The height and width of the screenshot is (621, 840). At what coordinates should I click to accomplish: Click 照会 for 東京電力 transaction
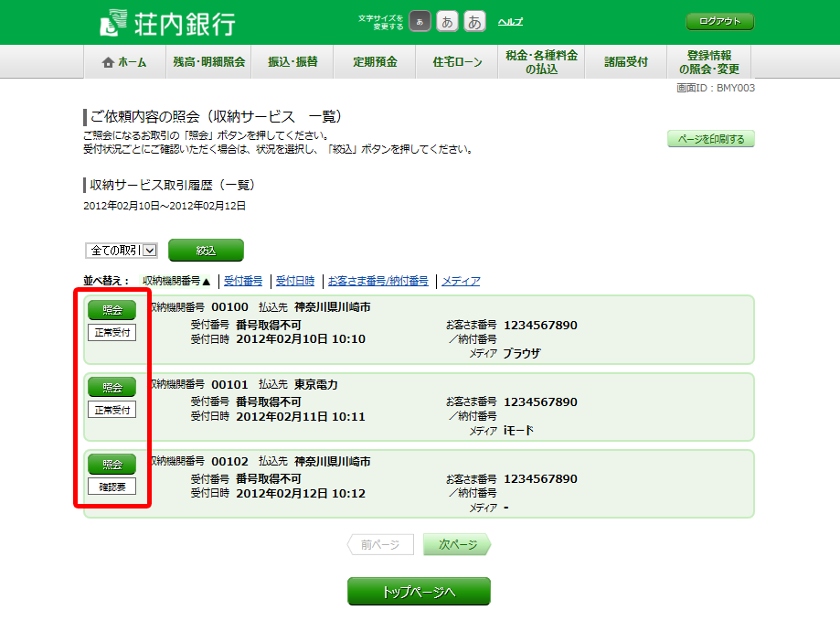[x=112, y=388]
